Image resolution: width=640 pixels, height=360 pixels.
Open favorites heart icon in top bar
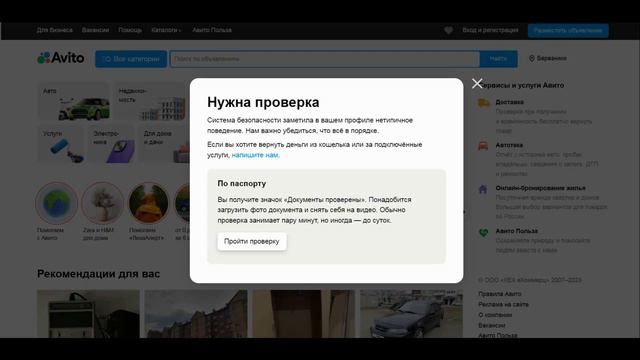pos(448,31)
